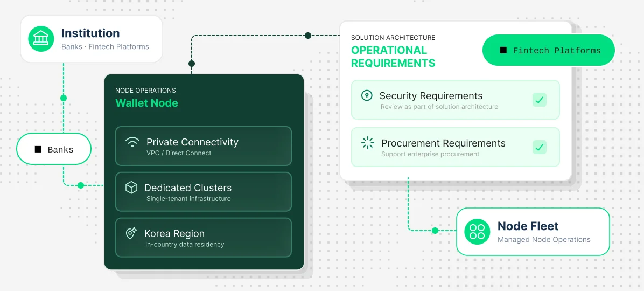Click the Wallet Node heading
The image size is (644, 291).
pyautogui.click(x=146, y=103)
